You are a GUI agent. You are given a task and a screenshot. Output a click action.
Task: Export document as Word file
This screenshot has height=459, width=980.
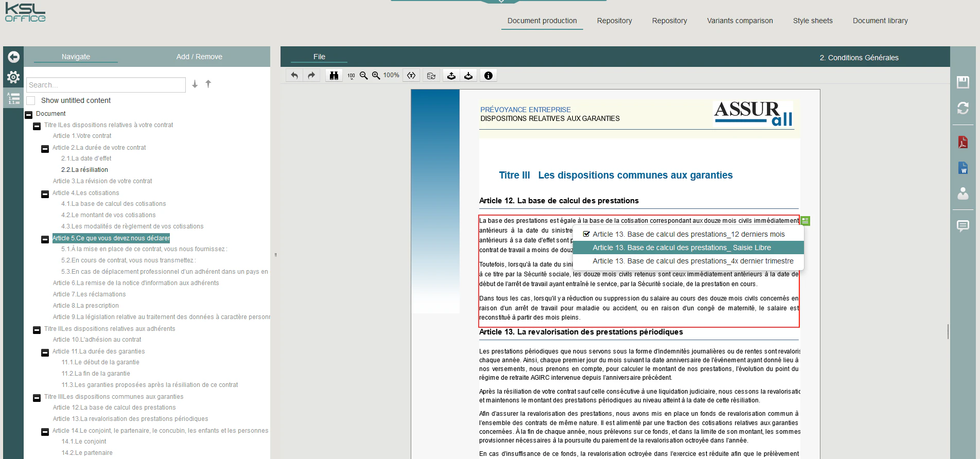962,168
